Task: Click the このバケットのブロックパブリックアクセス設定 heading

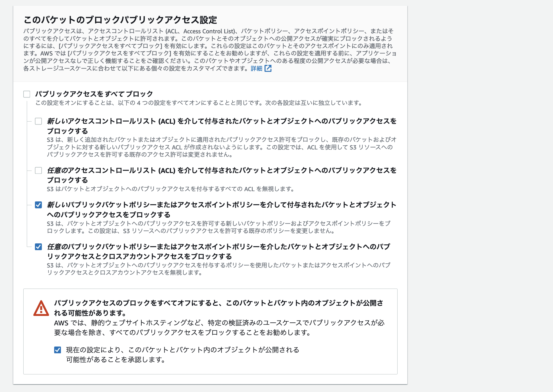Action: pyautogui.click(x=120, y=20)
